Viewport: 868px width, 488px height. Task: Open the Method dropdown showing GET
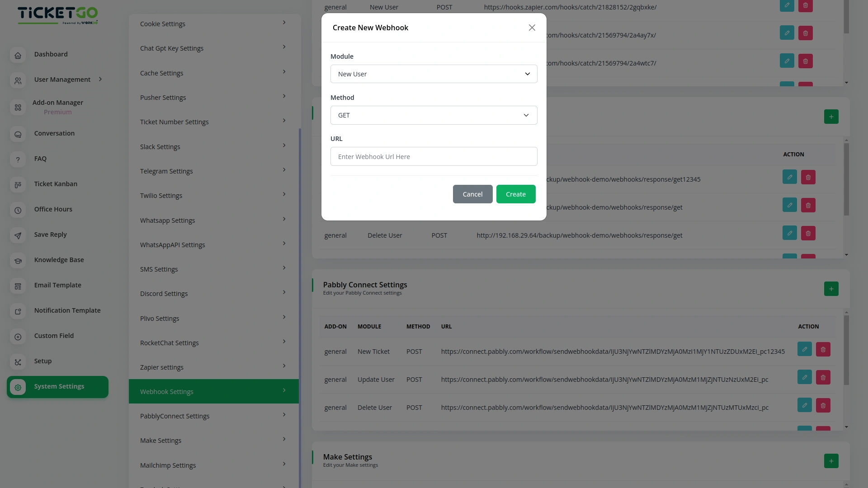tap(434, 115)
